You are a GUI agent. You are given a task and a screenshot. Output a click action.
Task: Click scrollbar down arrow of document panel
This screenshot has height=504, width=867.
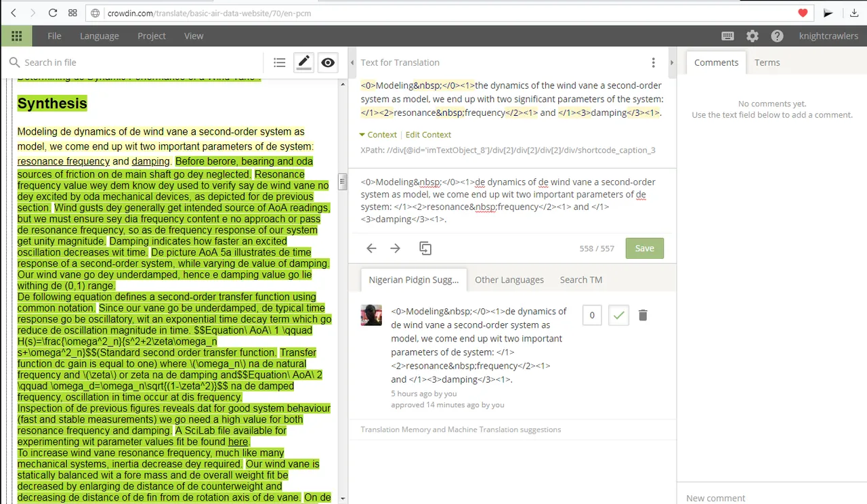pos(342,499)
